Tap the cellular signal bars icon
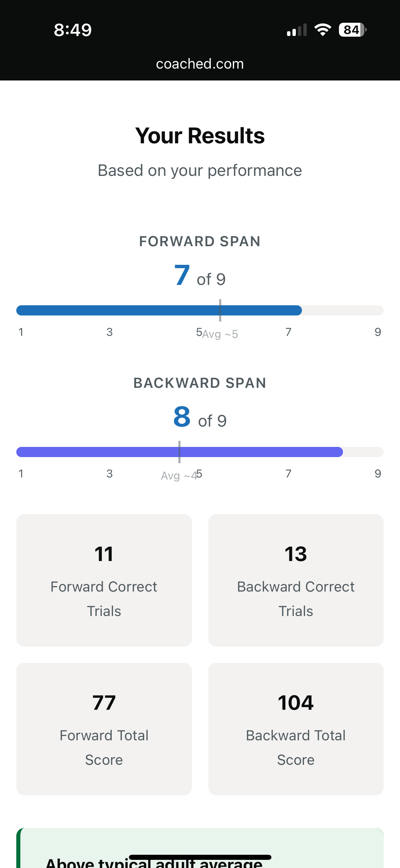This screenshot has height=868, width=400. click(297, 30)
